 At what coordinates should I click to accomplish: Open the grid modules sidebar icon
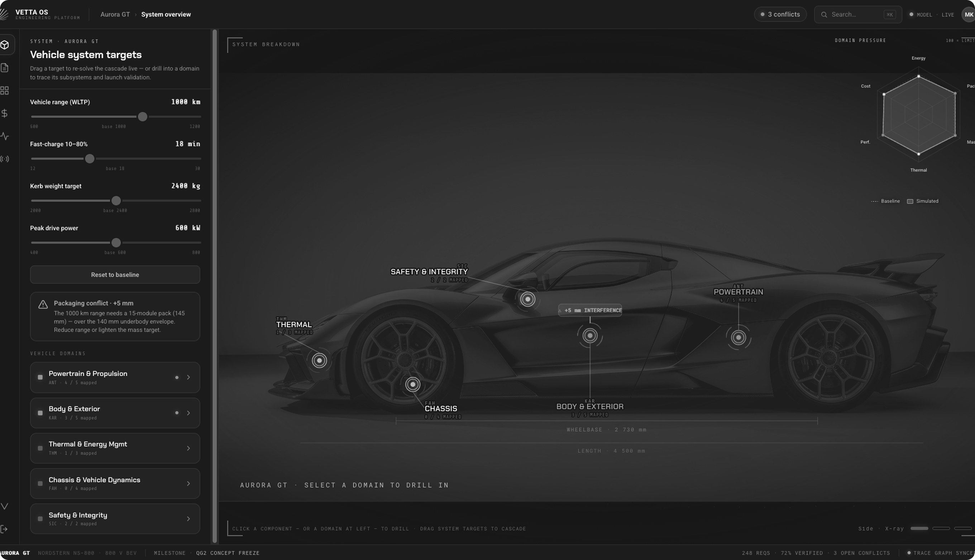coord(5,90)
